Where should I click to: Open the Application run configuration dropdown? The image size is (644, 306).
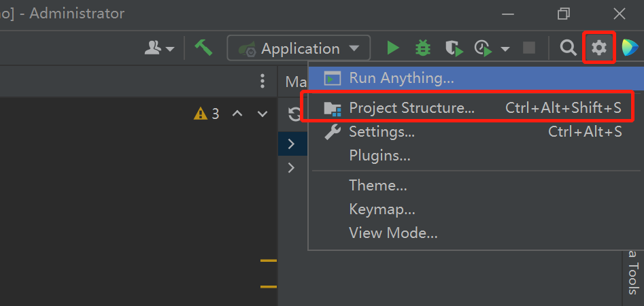pos(299,48)
